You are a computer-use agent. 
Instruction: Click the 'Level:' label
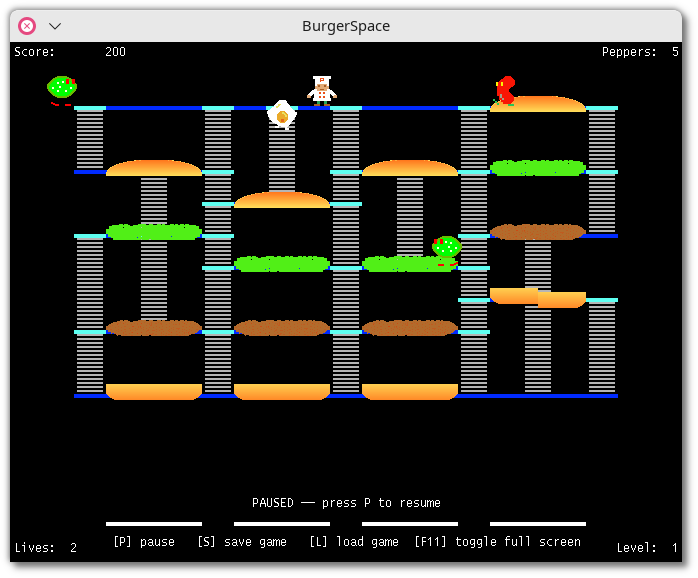pyautogui.click(x=637, y=547)
